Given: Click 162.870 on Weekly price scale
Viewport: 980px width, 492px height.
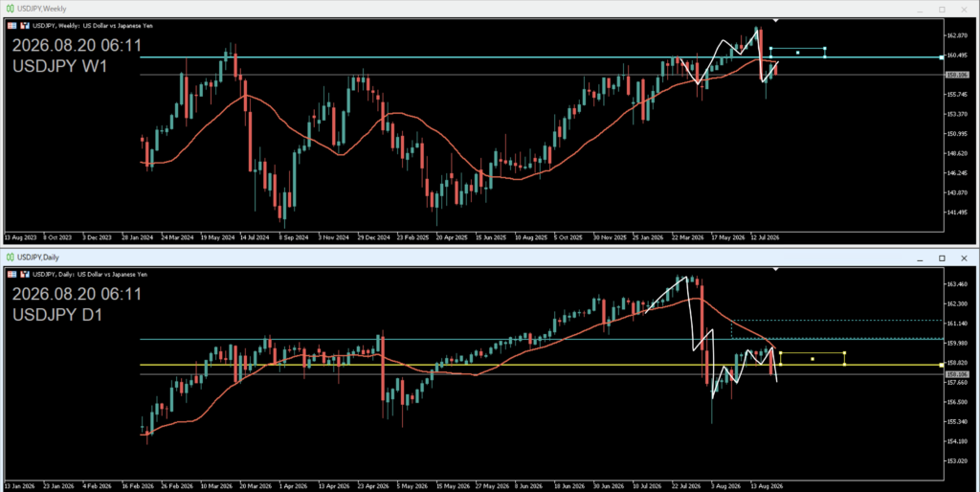Looking at the screenshot, I should 957,35.
